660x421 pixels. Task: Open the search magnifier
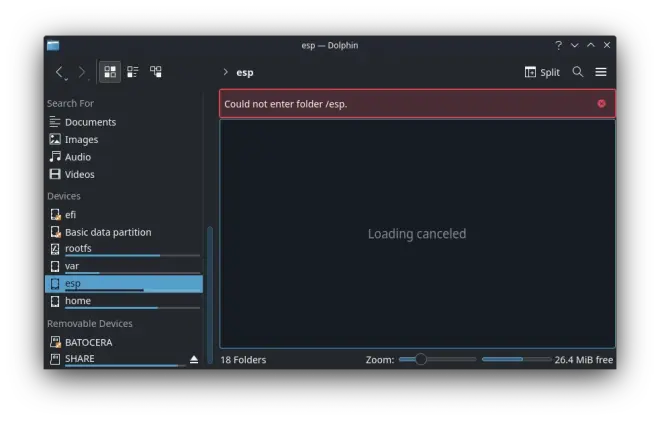tap(578, 72)
